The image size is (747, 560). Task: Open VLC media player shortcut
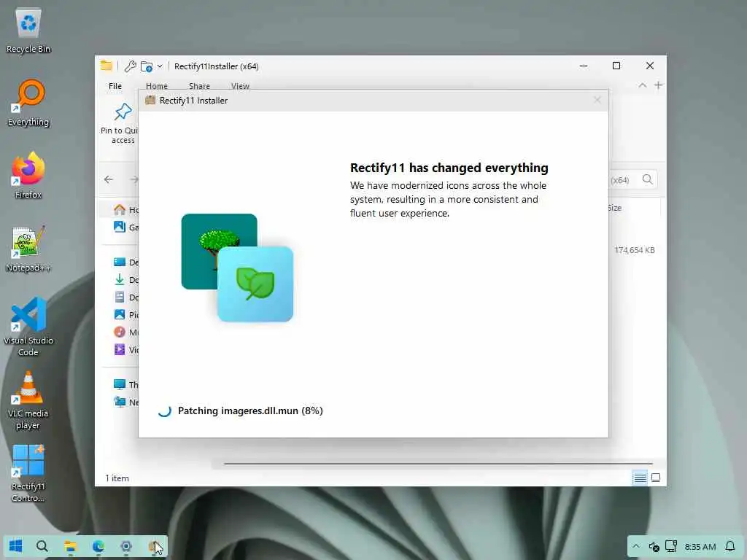[28, 400]
